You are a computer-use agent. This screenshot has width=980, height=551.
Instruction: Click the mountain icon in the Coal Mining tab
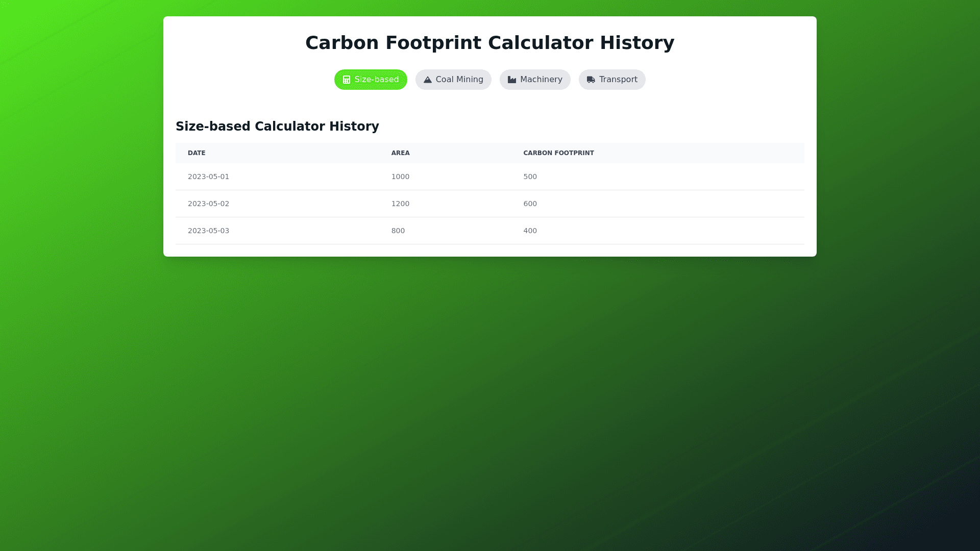click(428, 80)
